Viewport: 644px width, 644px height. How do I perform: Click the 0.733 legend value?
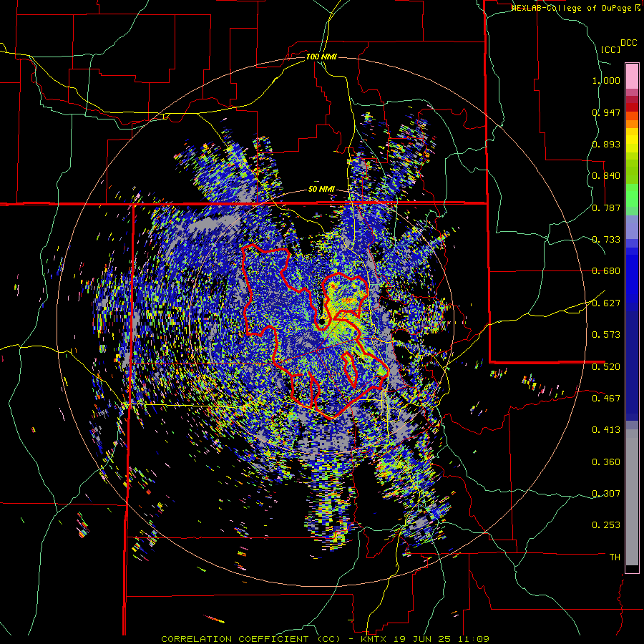(x=606, y=240)
